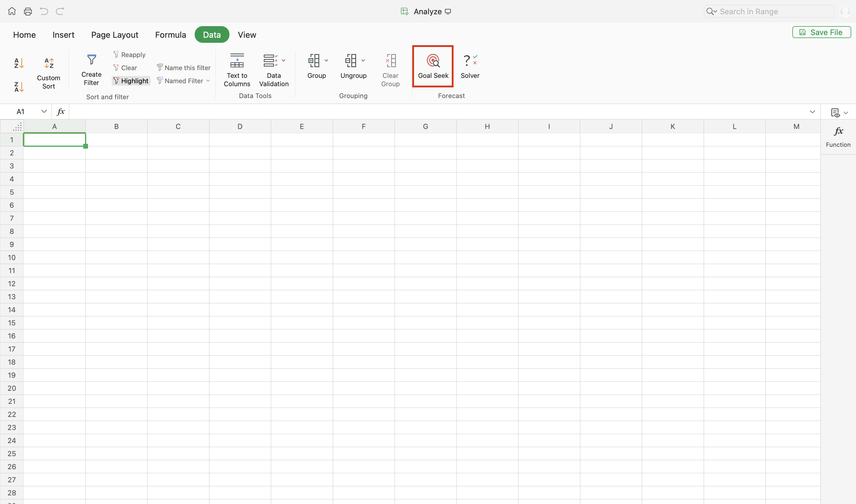Image resolution: width=856 pixels, height=504 pixels.
Task: Sort descending Z to A
Action: (x=19, y=86)
